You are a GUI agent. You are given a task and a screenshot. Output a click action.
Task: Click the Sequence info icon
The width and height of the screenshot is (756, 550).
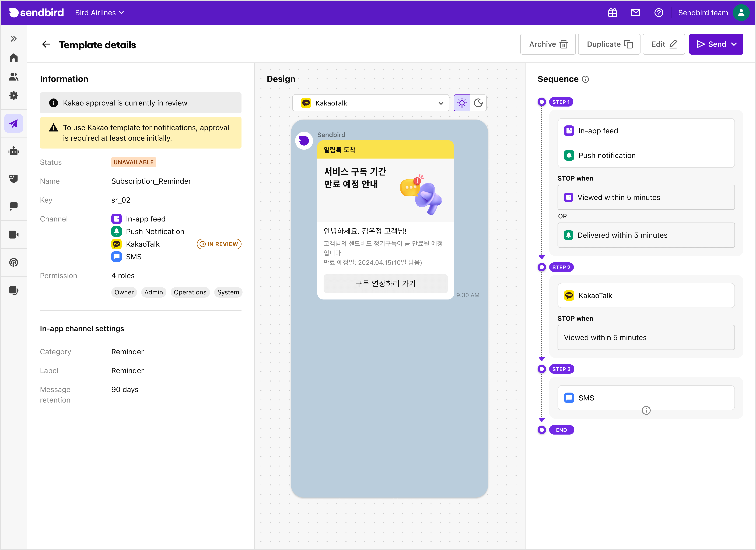pos(585,79)
